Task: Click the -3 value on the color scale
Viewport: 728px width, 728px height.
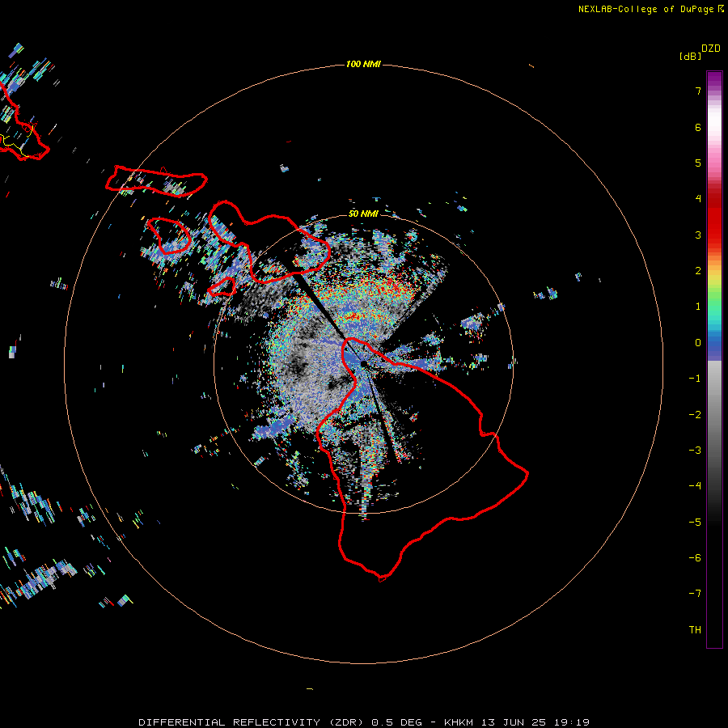Action: coord(695,451)
